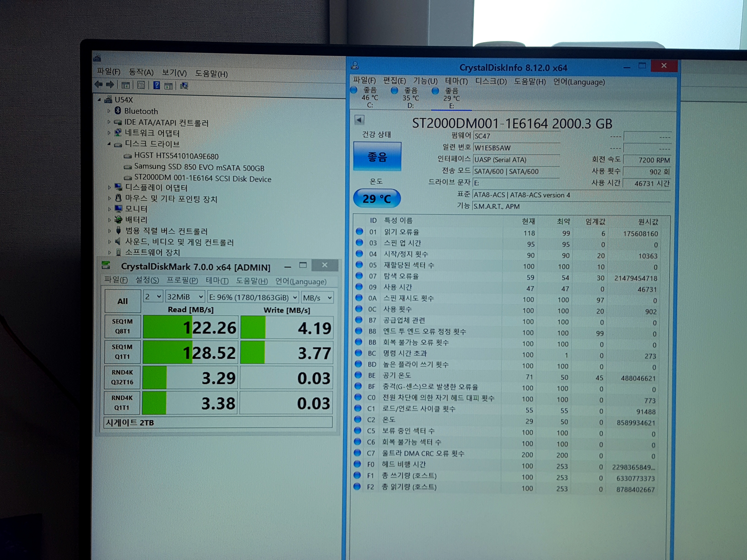Collapse the U54X root node

[99, 100]
